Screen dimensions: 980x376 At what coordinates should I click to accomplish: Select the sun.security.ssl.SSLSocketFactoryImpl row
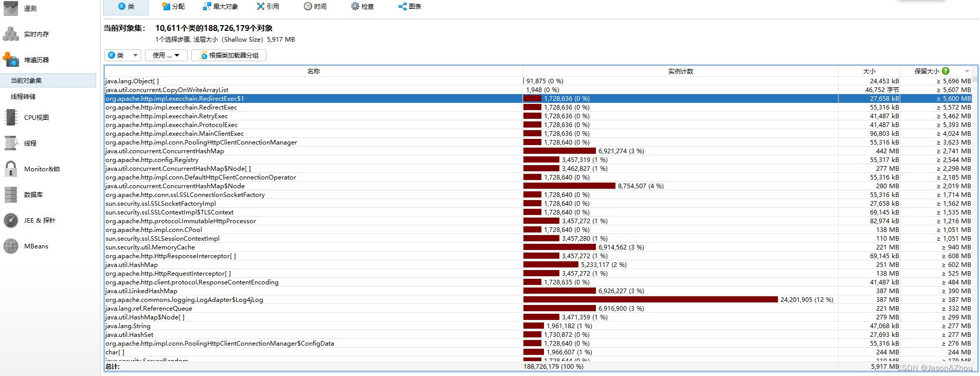538,203
